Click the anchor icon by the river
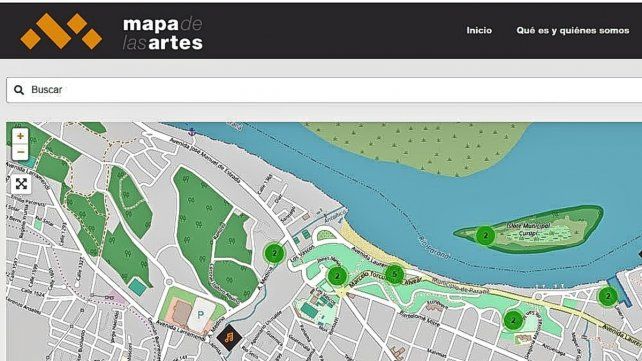The width and height of the screenshot is (642, 361). 191,131
